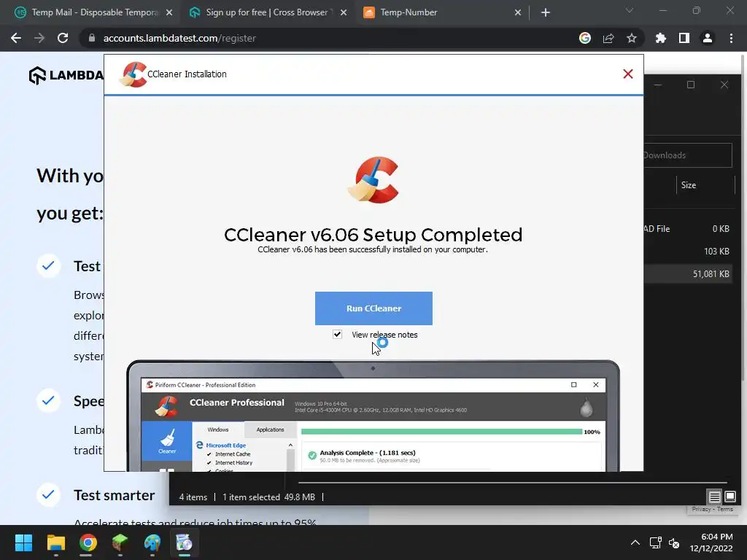This screenshot has height=560, width=747.
Task: Click the Test smarter heading
Action: click(115, 495)
